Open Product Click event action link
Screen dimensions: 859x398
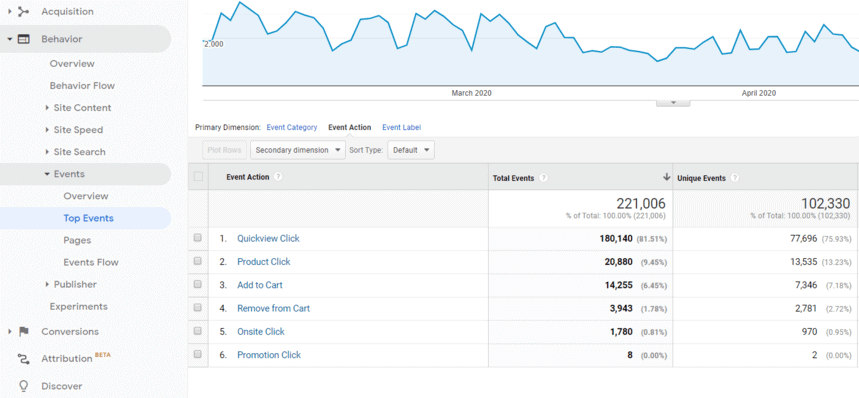click(264, 262)
